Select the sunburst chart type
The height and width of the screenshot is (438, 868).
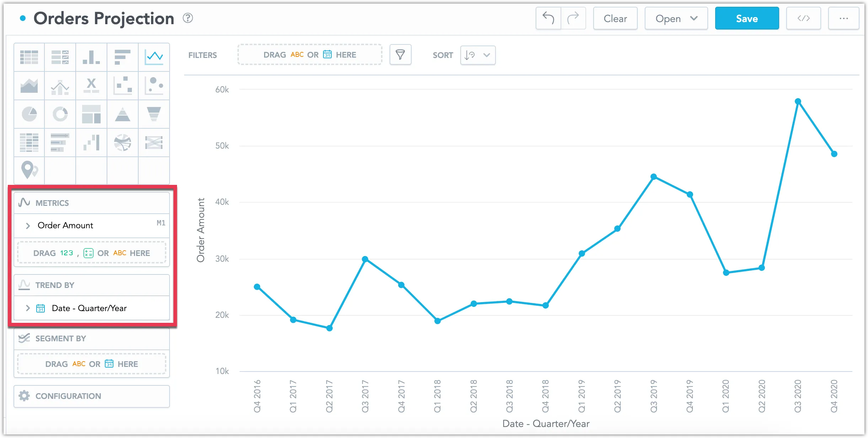[123, 142]
